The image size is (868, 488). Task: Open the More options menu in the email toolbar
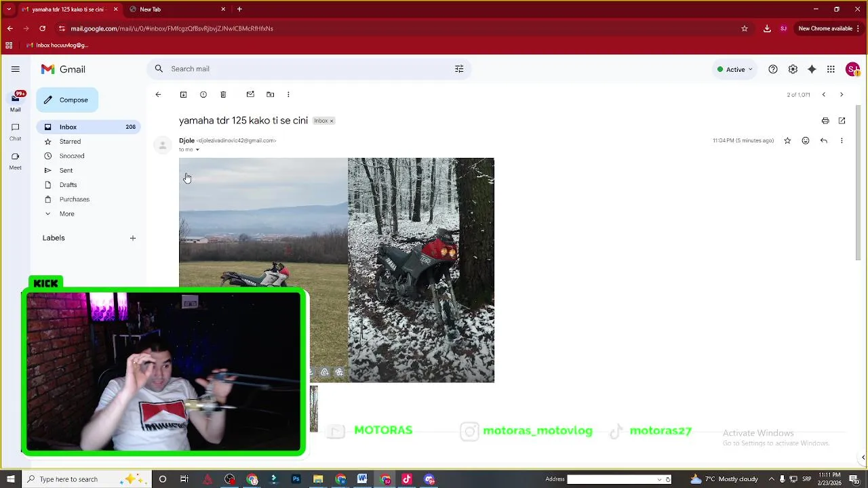point(288,94)
